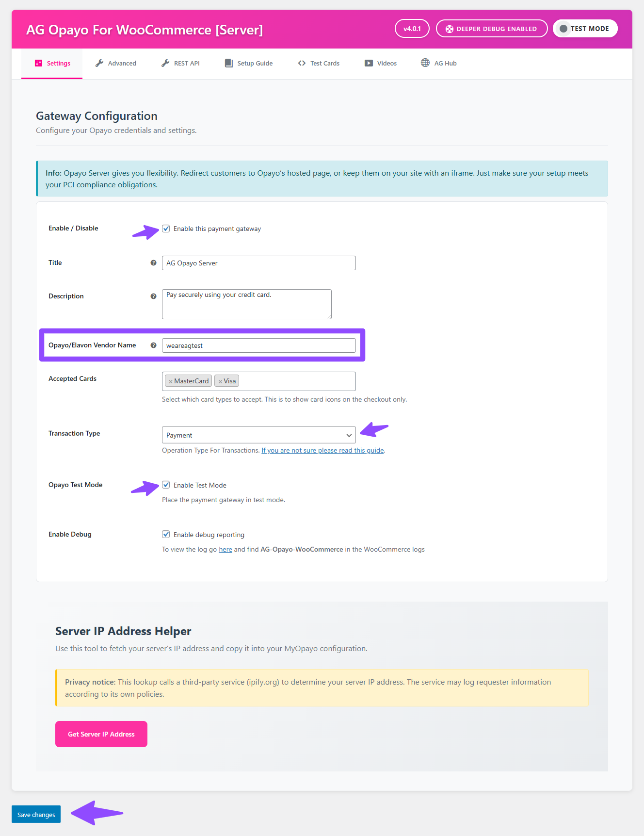Click the Deeper Debug Enabled lifebuoy icon
644x836 pixels.
point(450,29)
